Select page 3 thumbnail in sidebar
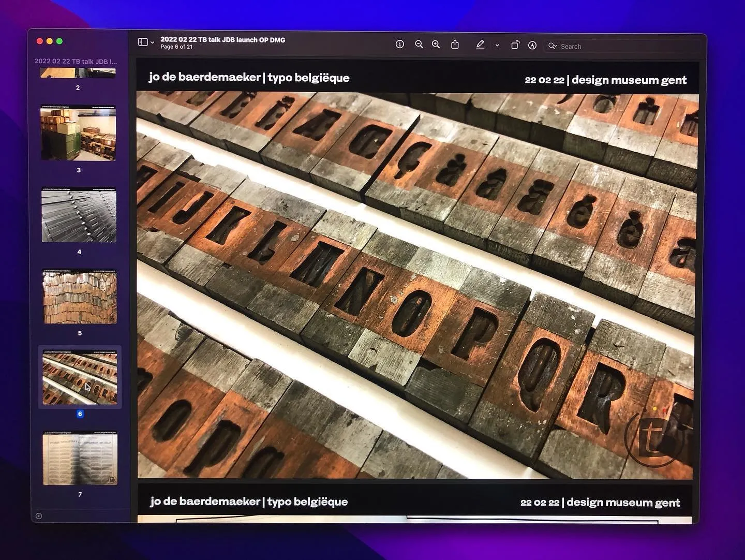 79,133
